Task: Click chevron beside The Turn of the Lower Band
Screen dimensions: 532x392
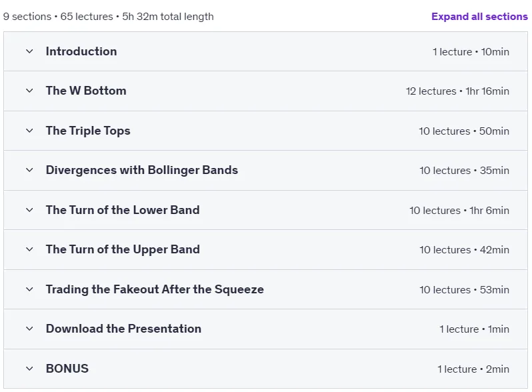Action: (29, 210)
